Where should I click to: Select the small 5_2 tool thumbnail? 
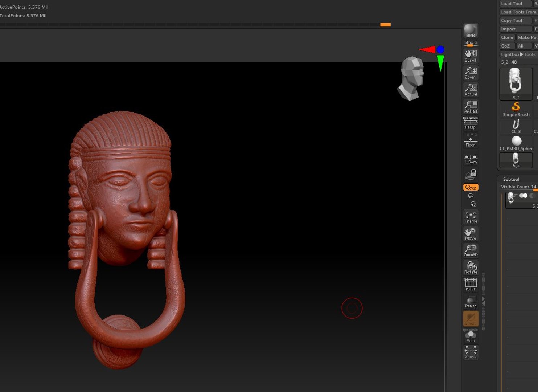click(x=516, y=160)
